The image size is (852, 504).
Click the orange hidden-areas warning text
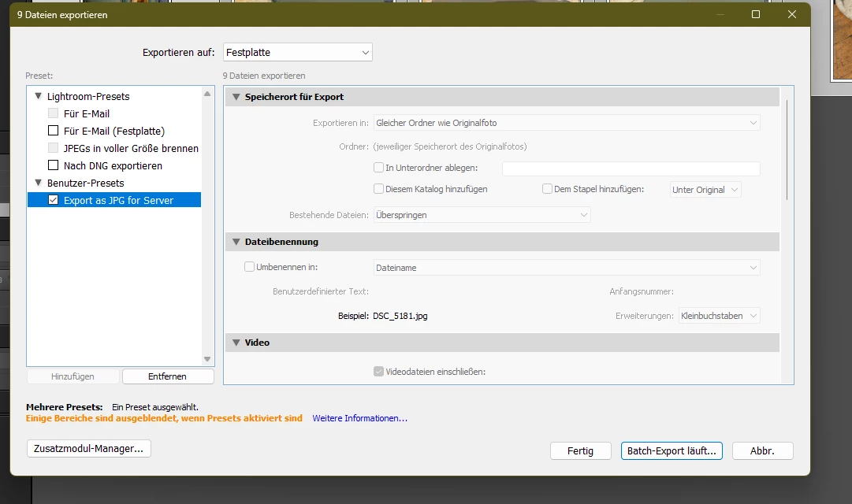point(164,418)
